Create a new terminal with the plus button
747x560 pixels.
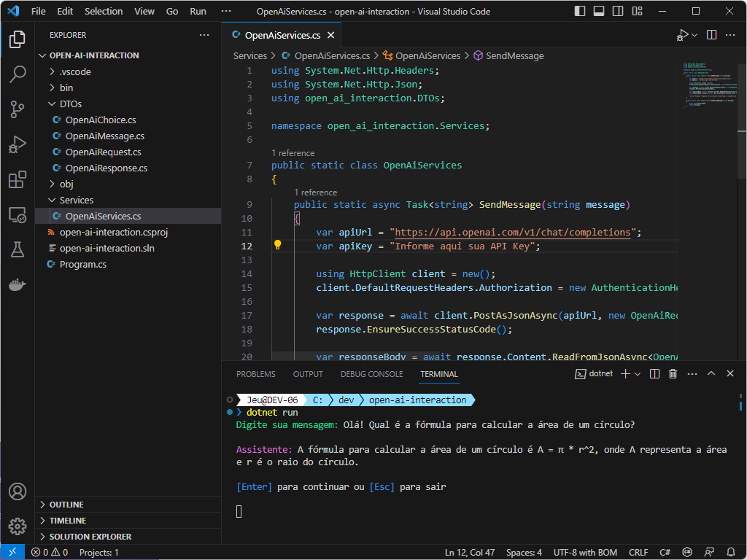(624, 373)
